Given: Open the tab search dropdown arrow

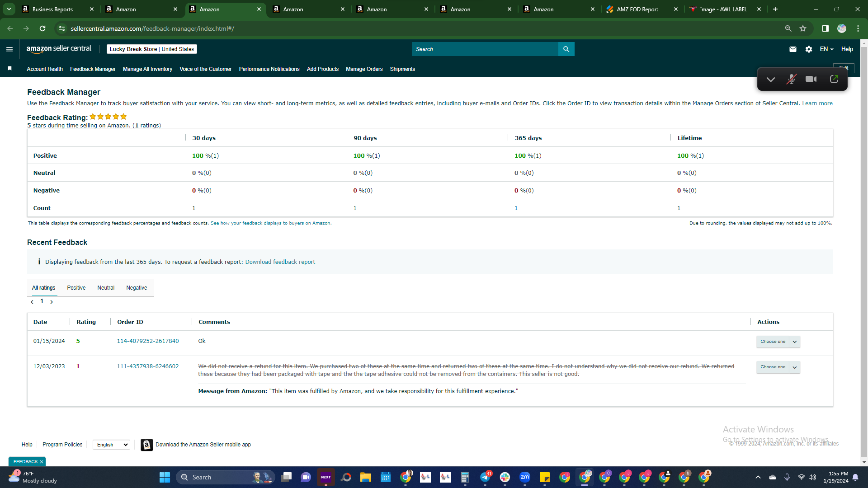Looking at the screenshot, I should (x=9, y=9).
